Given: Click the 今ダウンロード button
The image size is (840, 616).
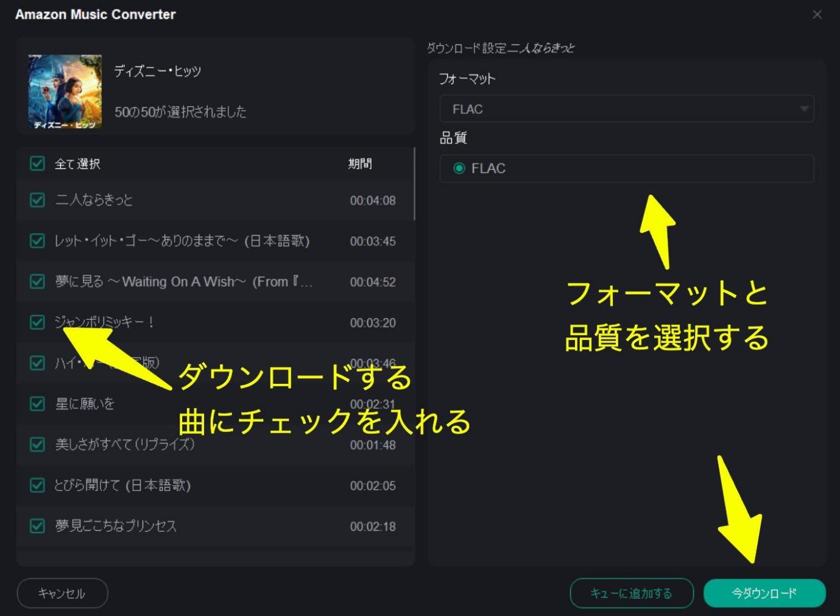Looking at the screenshot, I should [764, 593].
